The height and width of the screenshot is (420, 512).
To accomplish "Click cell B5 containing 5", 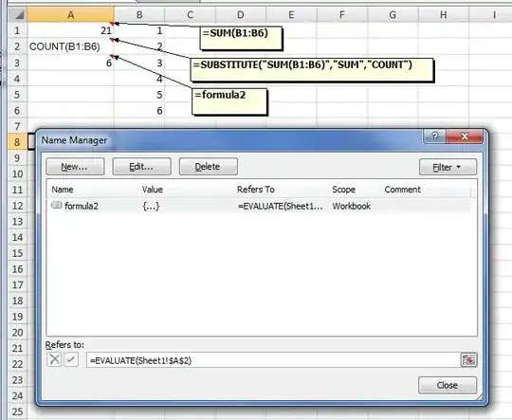I will (x=139, y=95).
